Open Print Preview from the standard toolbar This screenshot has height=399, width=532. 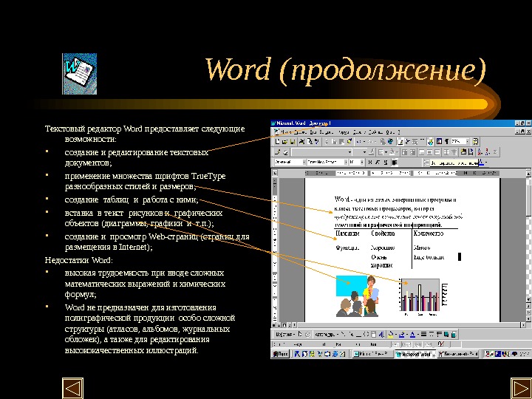pos(310,142)
